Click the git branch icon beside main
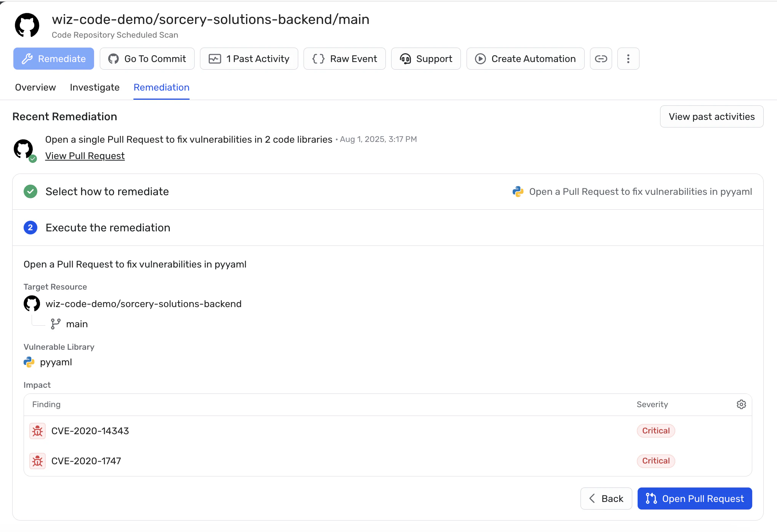The height and width of the screenshot is (532, 777). (56, 324)
